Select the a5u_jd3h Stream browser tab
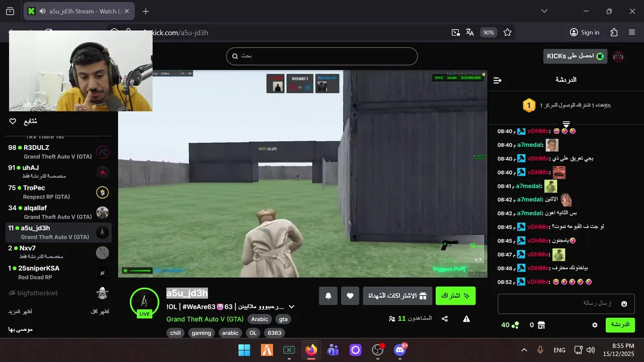This screenshot has width=644, height=362. pos(79,11)
